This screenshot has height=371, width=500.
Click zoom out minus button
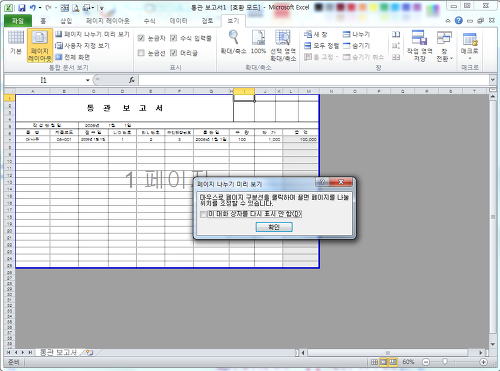tap(426, 362)
